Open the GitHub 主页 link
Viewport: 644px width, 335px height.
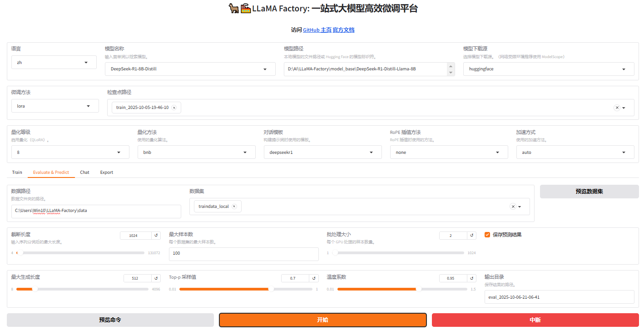317,30
